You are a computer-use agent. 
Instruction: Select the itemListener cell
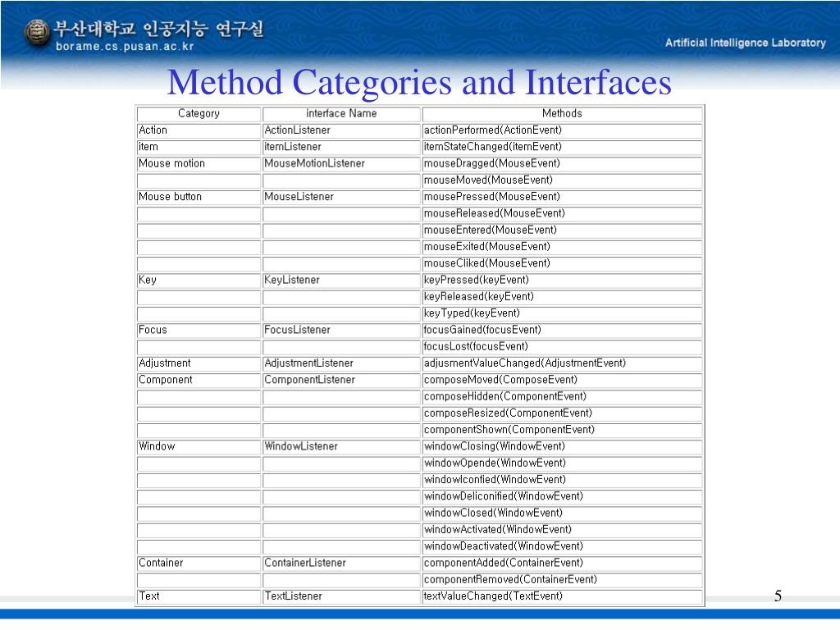click(x=341, y=148)
